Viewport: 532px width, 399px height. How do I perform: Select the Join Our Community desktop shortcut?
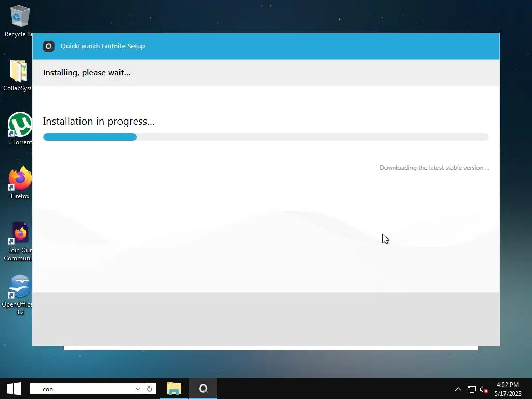[x=18, y=242]
